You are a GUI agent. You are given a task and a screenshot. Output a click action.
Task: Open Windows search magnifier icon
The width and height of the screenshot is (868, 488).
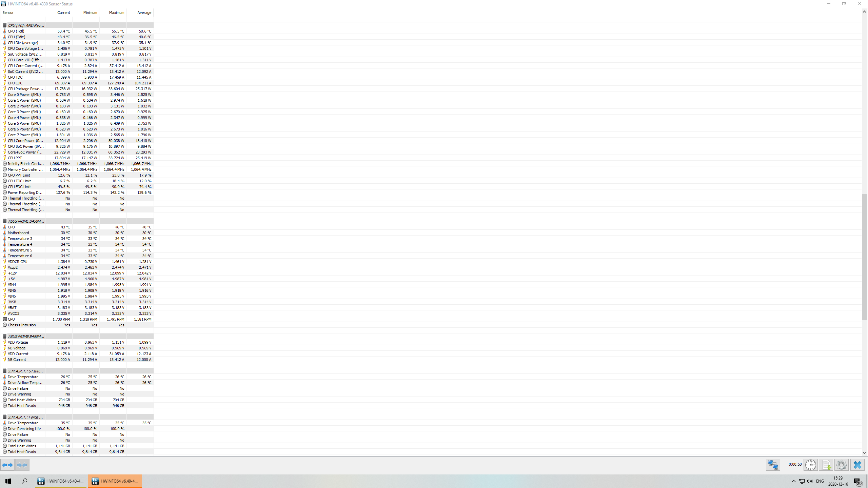pos(24,481)
